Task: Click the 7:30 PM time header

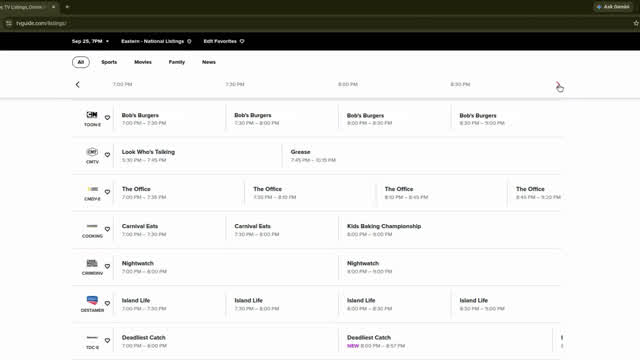Action: [x=235, y=84]
